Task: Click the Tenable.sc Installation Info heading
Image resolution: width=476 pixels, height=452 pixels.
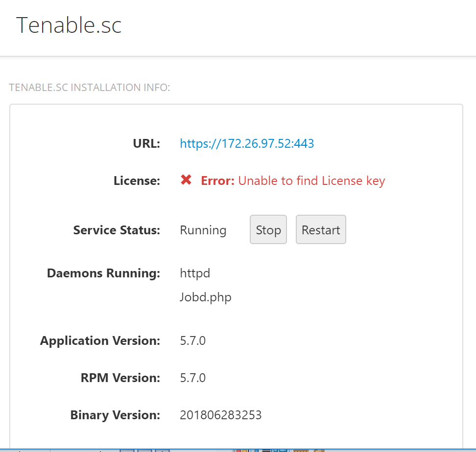Action: (x=90, y=88)
